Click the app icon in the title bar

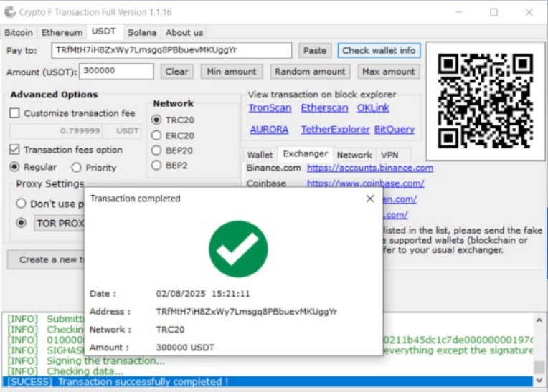click(9, 12)
